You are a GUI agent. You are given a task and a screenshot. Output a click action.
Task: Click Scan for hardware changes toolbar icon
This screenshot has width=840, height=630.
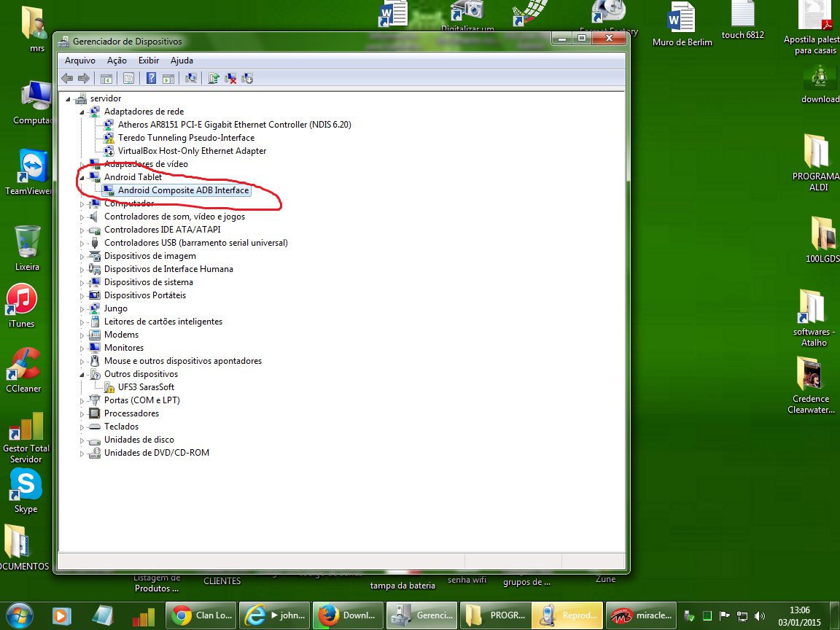tap(191, 79)
